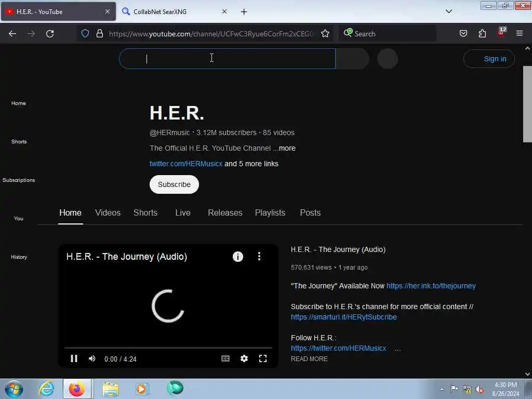Screen dimensions: 532x399
Task: Click the voice search round button
Action: click(388, 59)
